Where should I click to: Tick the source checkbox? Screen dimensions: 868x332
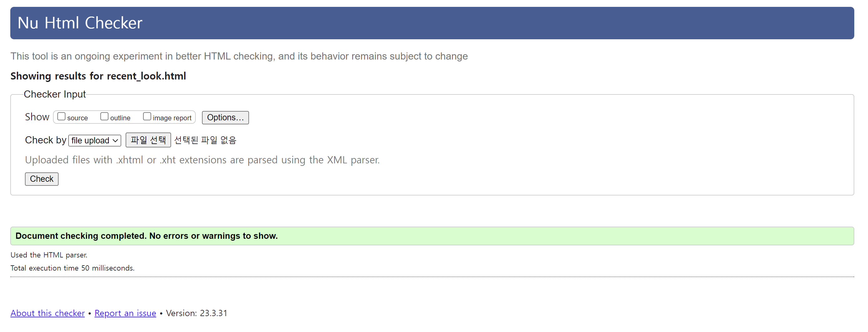[x=61, y=117]
